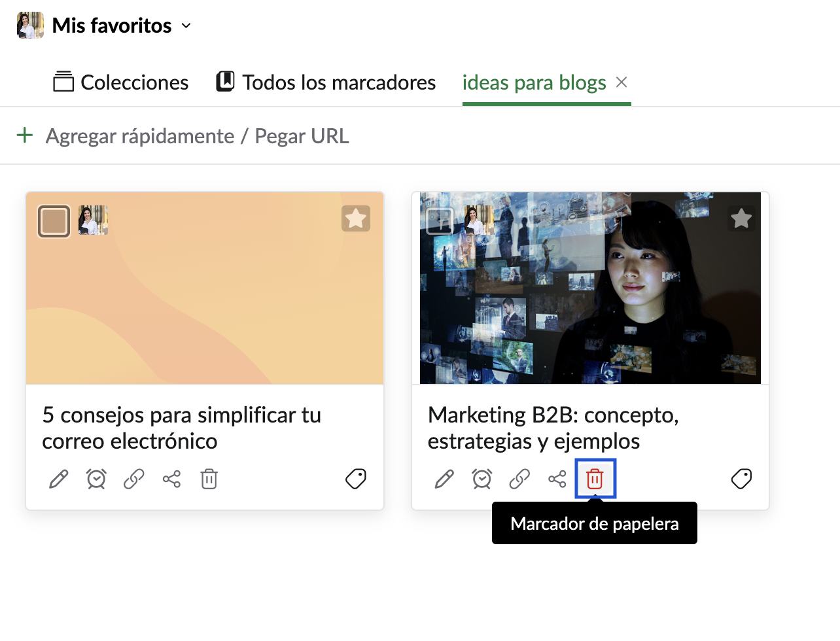Share the '5 consejos' bookmark
The image size is (840, 641).
171,479
